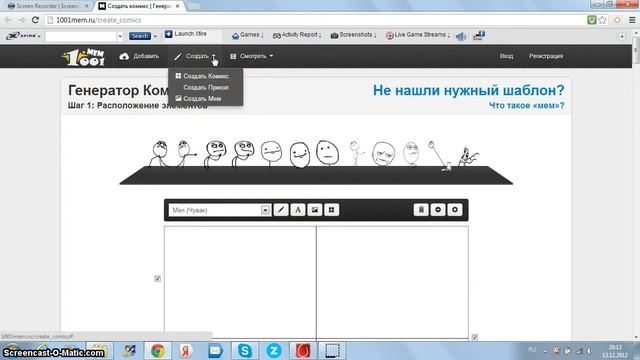Open Skype from the taskbar
The image size is (640, 360).
[x=244, y=351]
